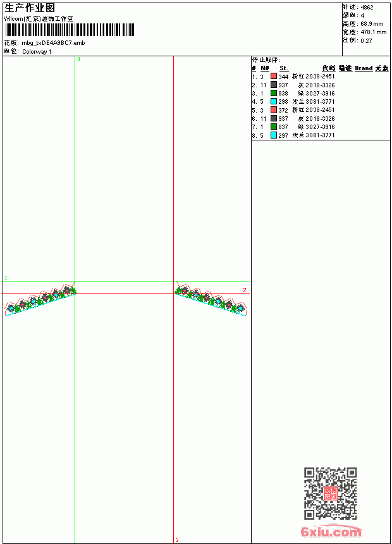Click stitch count 372 in row 5

coord(283,110)
